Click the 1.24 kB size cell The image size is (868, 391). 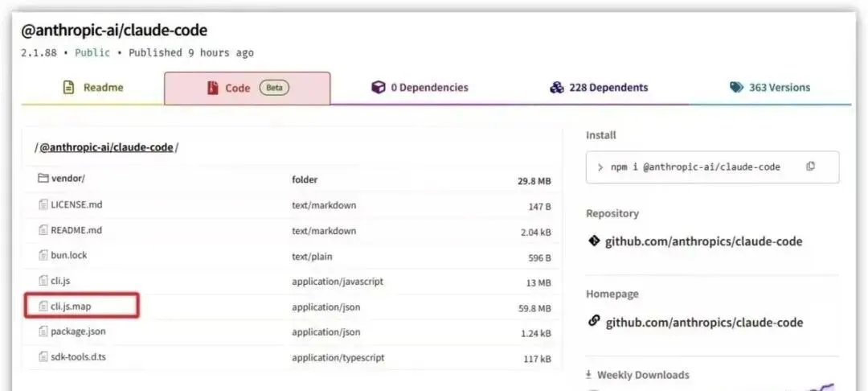coord(536,333)
